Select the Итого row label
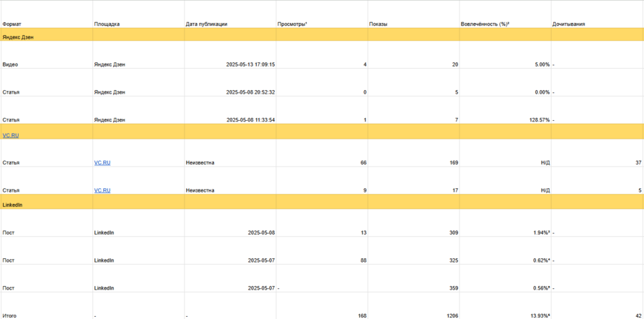Screen dimensions: 644x319 click(x=47, y=306)
